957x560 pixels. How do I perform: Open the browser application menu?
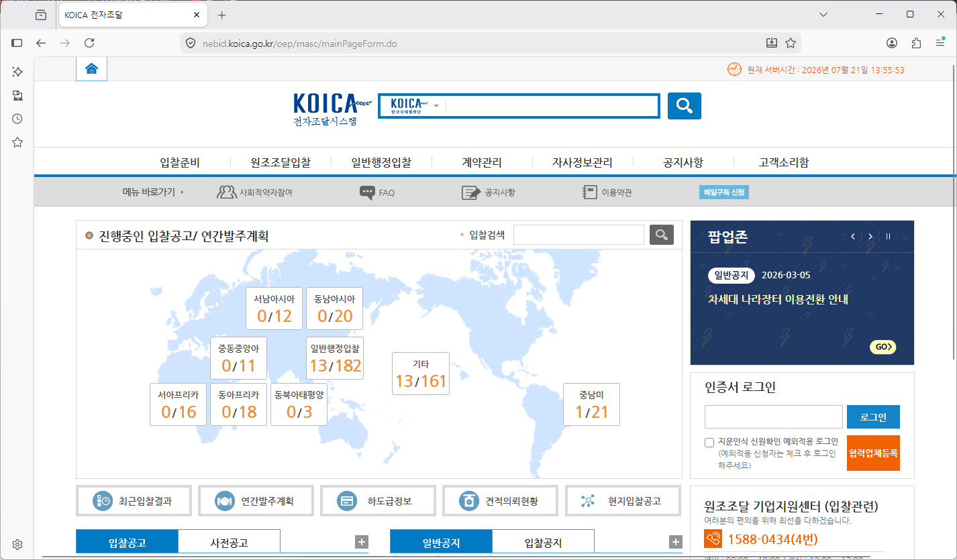tap(940, 43)
